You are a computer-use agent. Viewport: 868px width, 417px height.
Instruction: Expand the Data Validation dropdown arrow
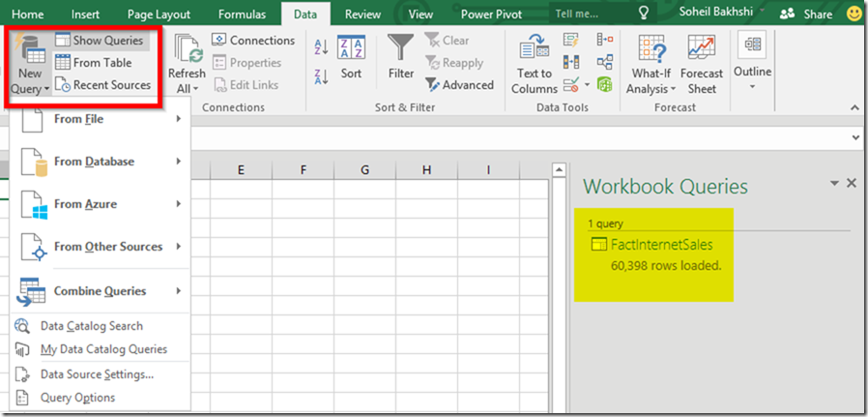coord(586,85)
